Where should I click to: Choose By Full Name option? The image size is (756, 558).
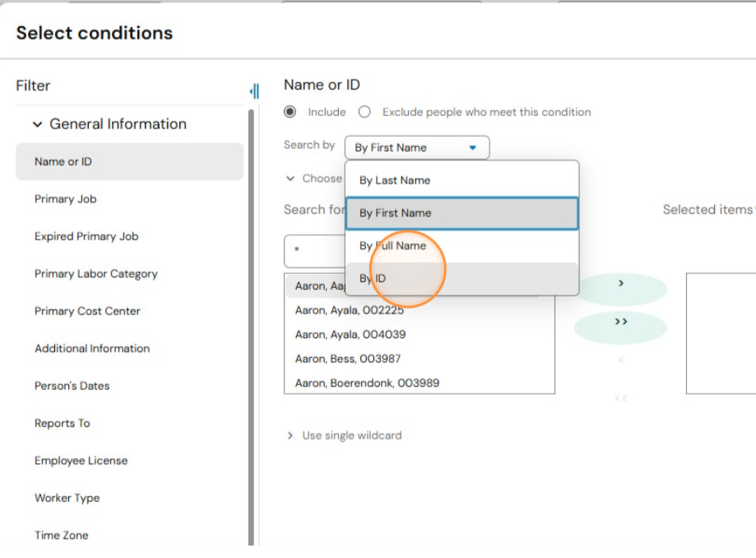point(461,246)
